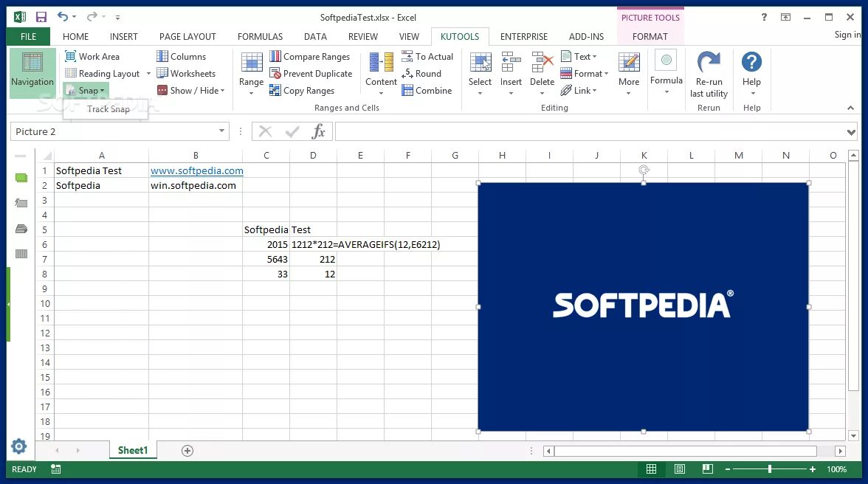Open the Sheet1 tab
This screenshot has width=868, height=484.
[x=133, y=450]
